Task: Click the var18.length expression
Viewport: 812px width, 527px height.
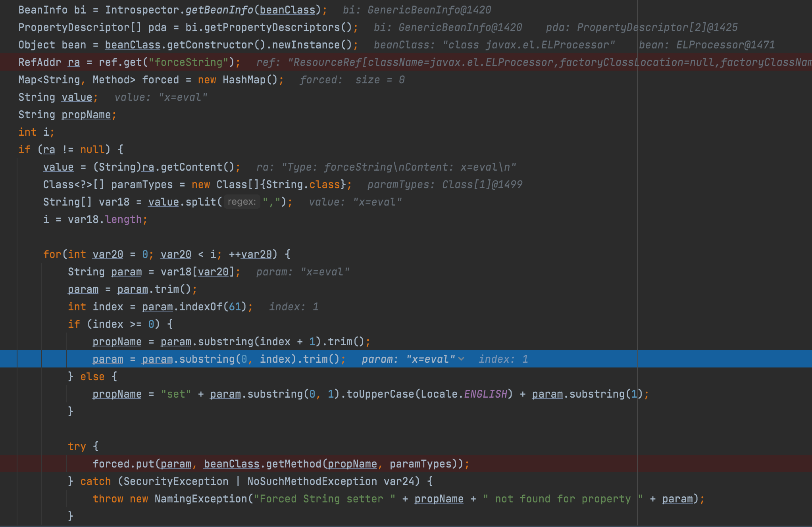Action: tap(105, 219)
